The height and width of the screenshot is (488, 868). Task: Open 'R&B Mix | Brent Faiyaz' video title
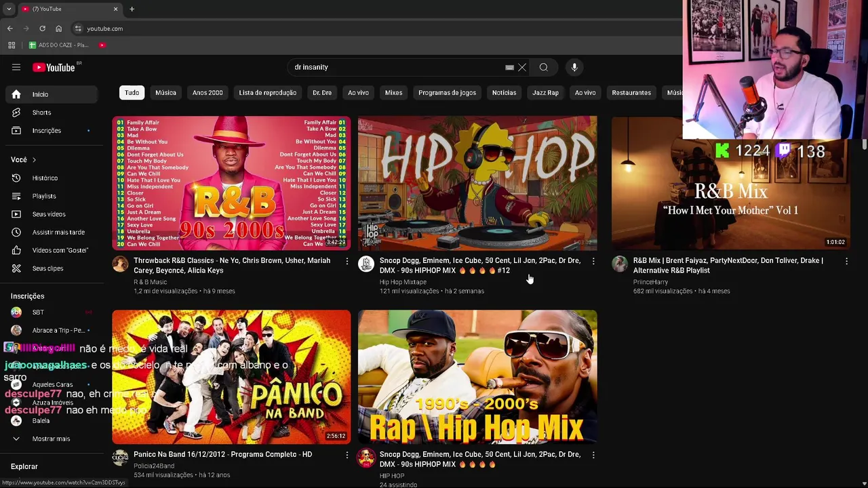[x=728, y=265]
